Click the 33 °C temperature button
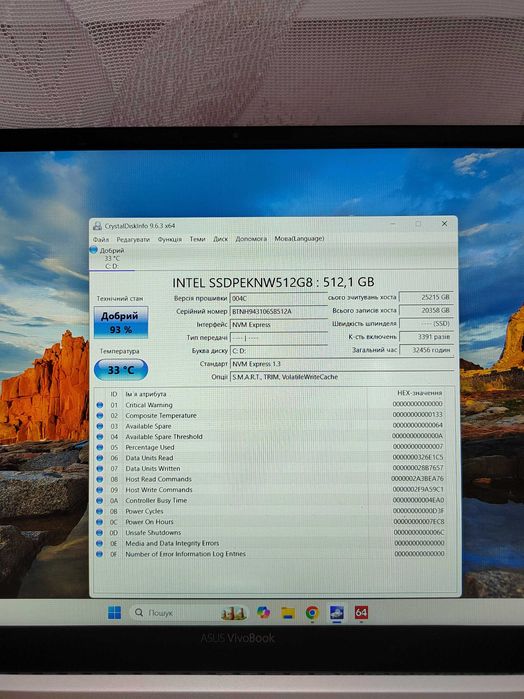Image resolution: width=524 pixels, height=699 pixels. pos(121,370)
